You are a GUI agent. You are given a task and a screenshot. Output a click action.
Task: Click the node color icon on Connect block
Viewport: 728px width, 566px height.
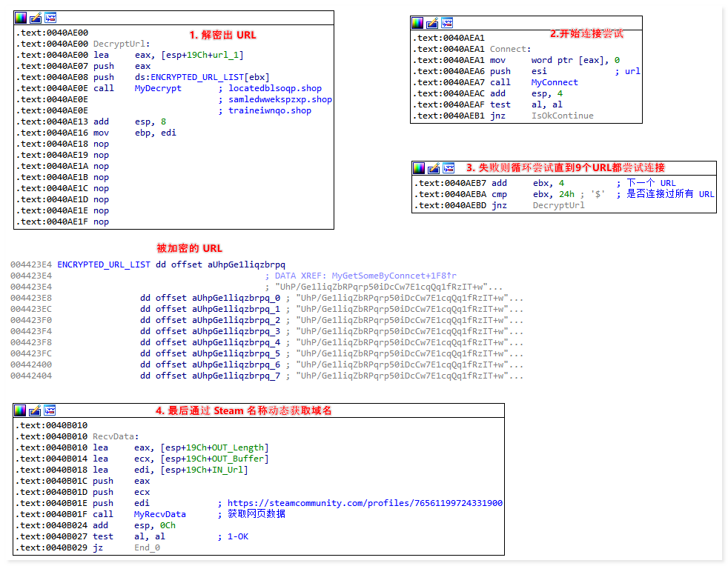tap(417, 23)
